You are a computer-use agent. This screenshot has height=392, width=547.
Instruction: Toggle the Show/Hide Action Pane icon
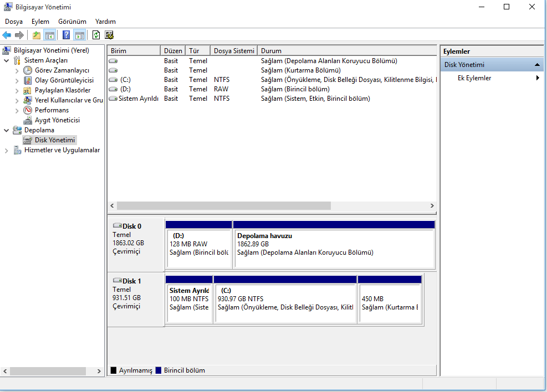[80, 35]
